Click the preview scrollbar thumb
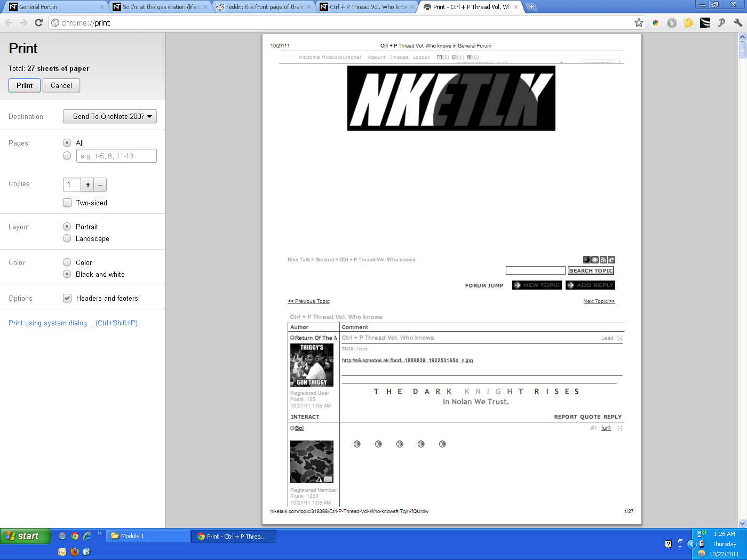This screenshot has width=747, height=560. [x=742, y=50]
